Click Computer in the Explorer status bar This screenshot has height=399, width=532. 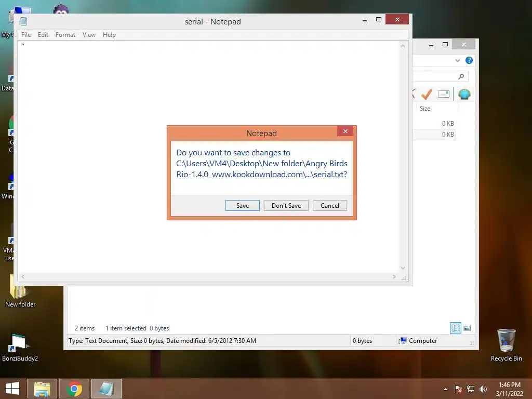pos(419,341)
